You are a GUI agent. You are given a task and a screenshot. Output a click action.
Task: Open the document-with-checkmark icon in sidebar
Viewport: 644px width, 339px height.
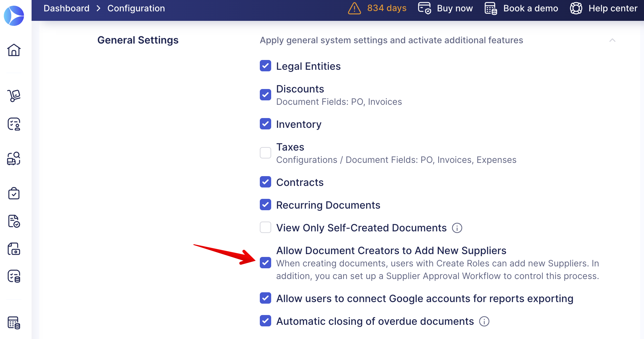[14, 221]
